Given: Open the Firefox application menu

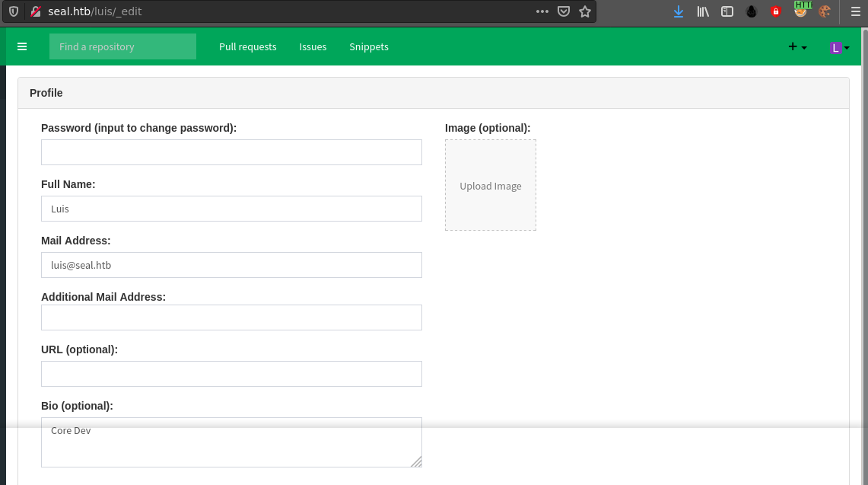Looking at the screenshot, I should [x=855, y=11].
